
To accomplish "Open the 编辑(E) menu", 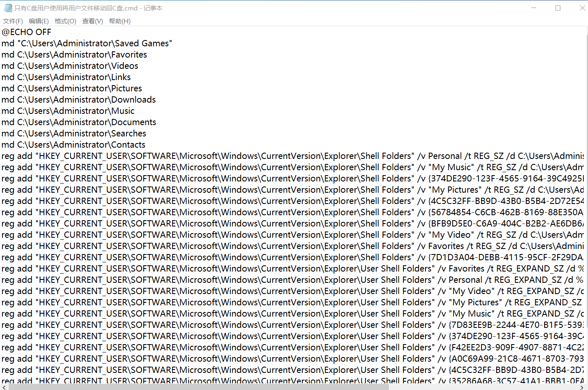I will tap(39, 21).
